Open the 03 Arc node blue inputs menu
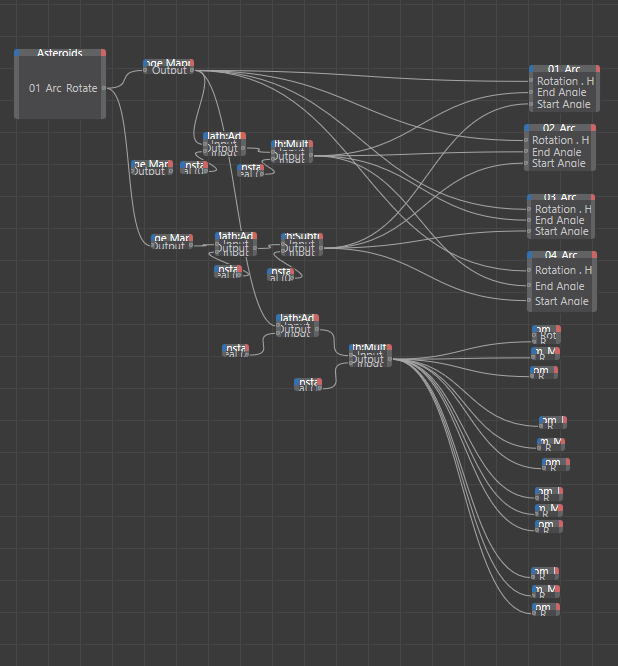Viewport: 618px width, 666px height. click(531, 198)
